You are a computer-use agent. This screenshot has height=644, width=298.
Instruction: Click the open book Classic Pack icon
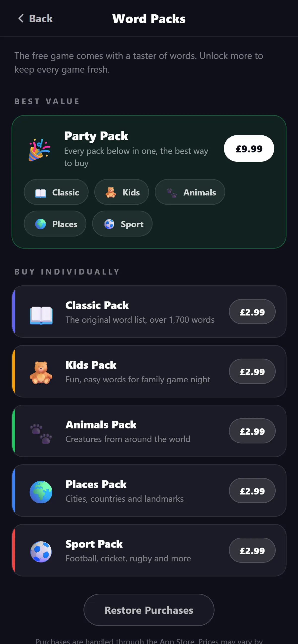[41, 315]
